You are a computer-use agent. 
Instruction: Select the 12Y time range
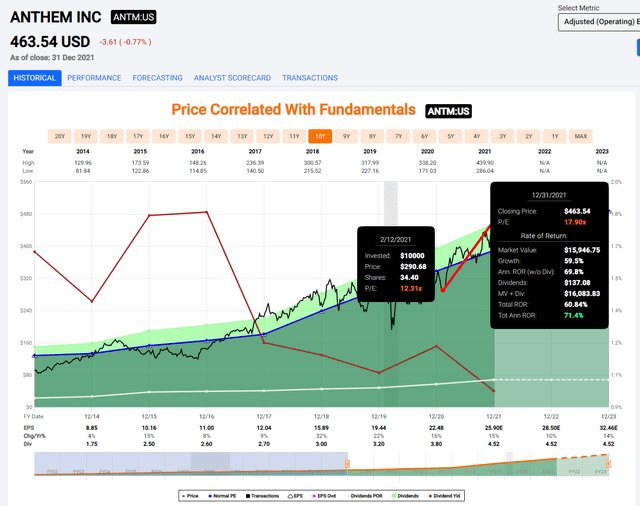268,136
